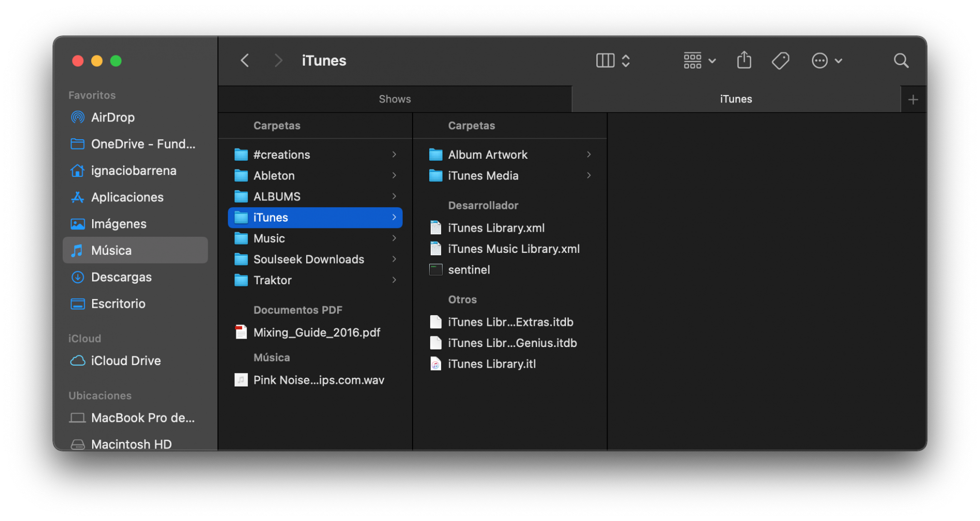
Task: Add a new tab with plus button
Action: click(913, 100)
